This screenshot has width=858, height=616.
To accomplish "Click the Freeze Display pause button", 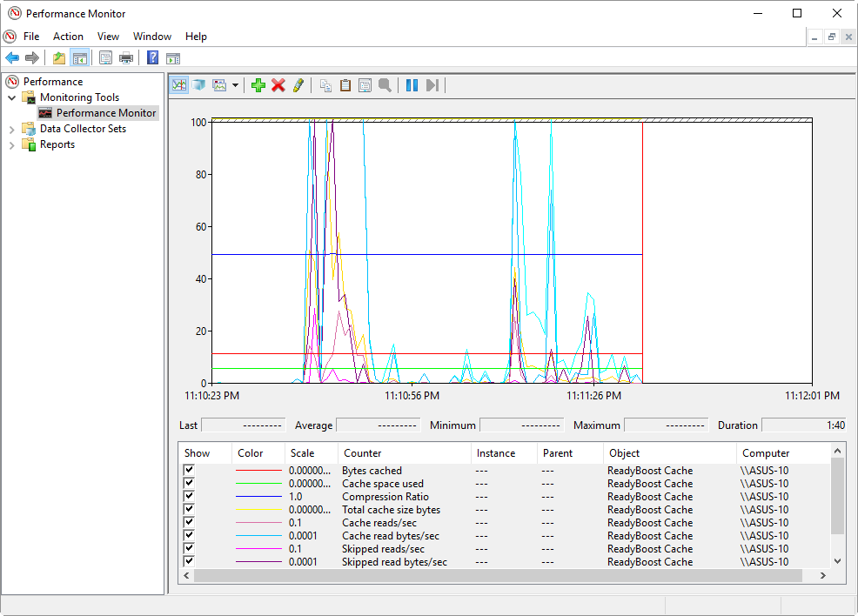I will pos(412,85).
